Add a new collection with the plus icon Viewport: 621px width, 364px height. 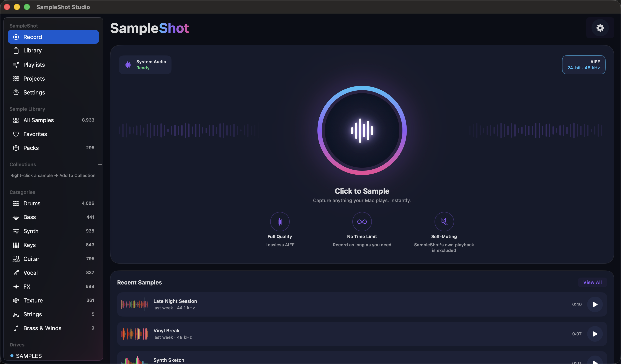click(100, 164)
